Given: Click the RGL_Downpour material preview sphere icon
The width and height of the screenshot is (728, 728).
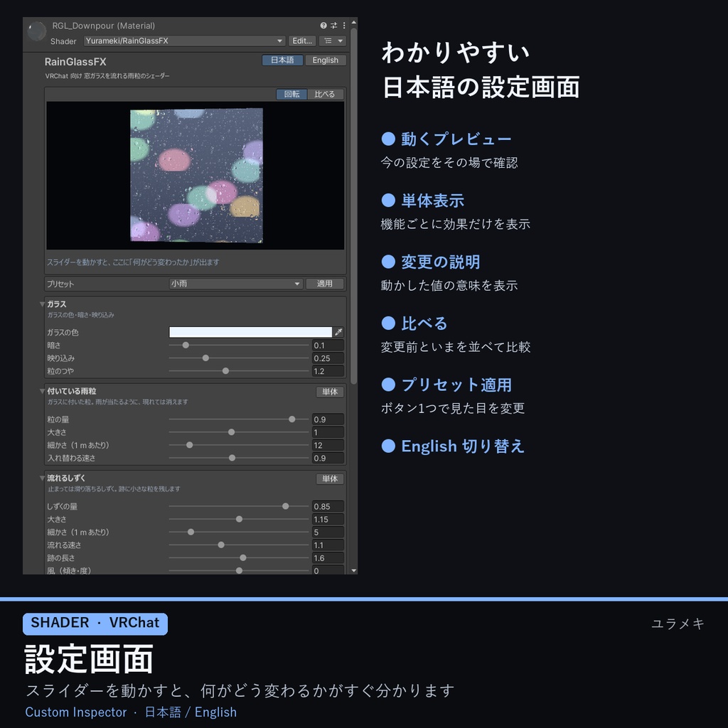Looking at the screenshot, I should point(37,31).
